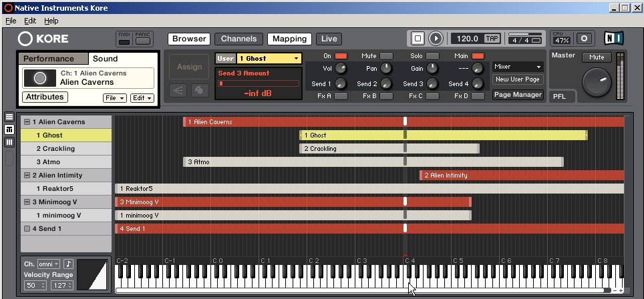
Task: Click the Send 1 knob
Action: pos(341,83)
